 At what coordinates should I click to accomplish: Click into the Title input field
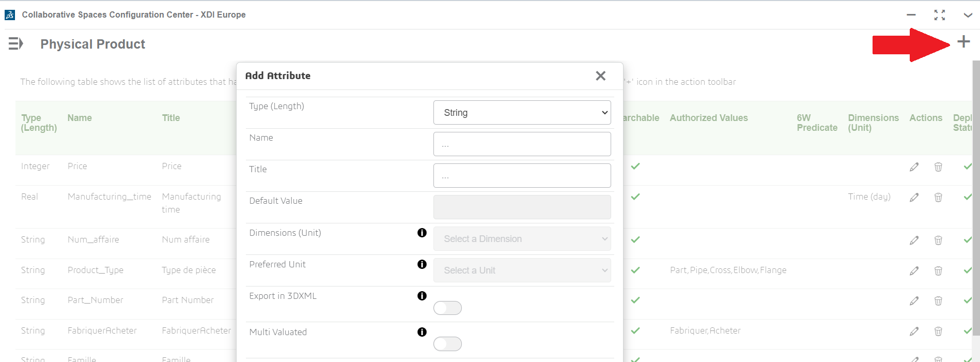coord(522,176)
